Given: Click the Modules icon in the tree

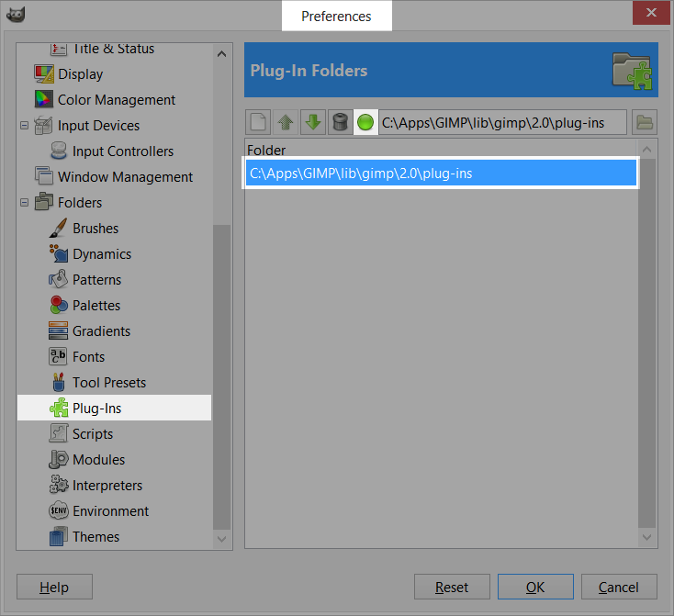Looking at the screenshot, I should coord(59,459).
